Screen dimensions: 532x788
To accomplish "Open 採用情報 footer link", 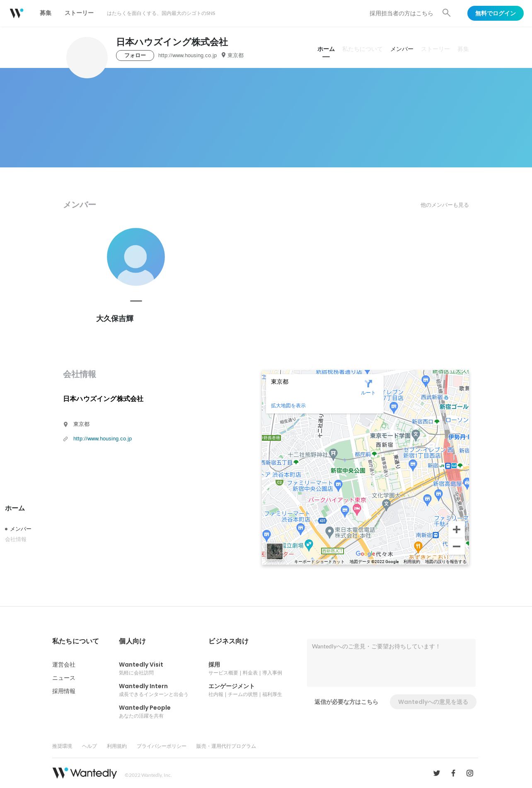I will (64, 691).
